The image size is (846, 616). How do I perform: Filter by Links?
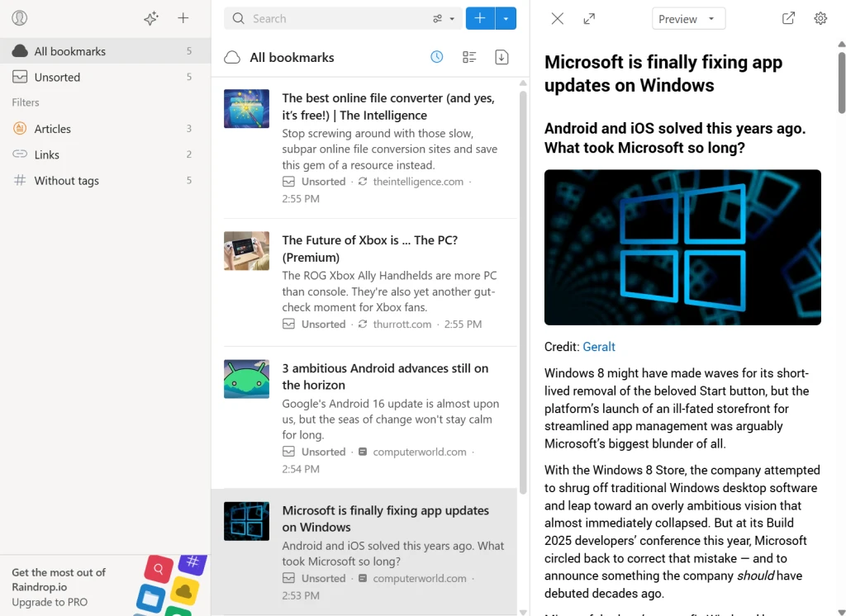(x=105, y=154)
